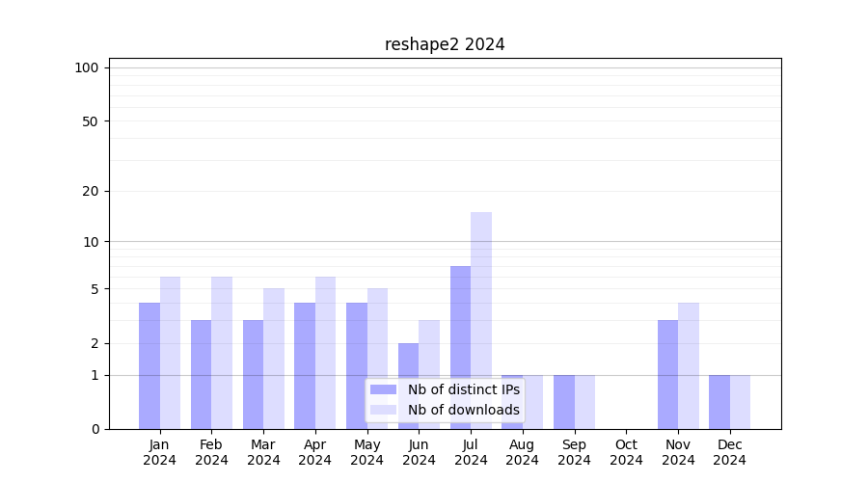The image size is (868, 482).
Task: Click the Oct 2024 x-axis label
Action: (626, 452)
